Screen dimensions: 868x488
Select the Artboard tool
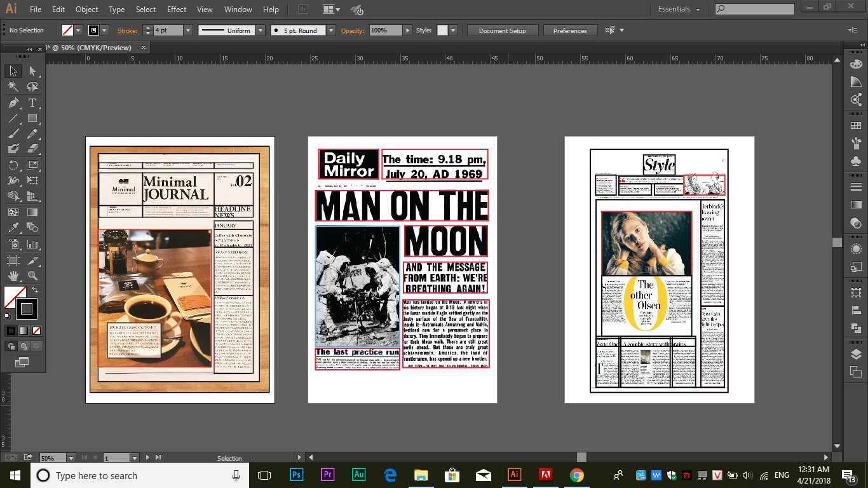click(x=13, y=260)
